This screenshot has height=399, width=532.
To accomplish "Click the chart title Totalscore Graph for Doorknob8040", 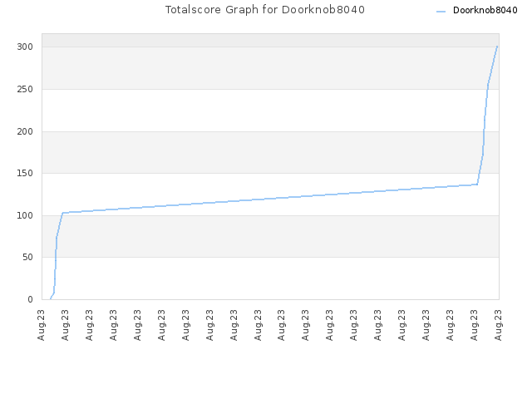I will coord(265,9).
